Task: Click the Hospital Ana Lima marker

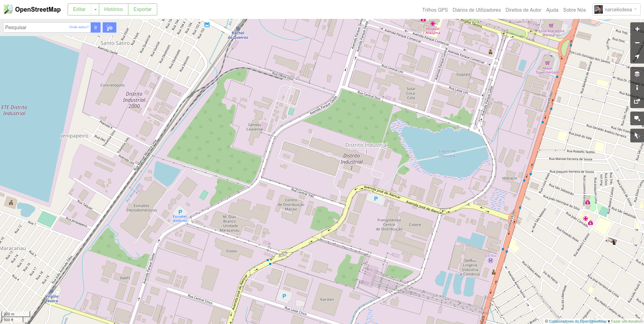Action: [433, 24]
